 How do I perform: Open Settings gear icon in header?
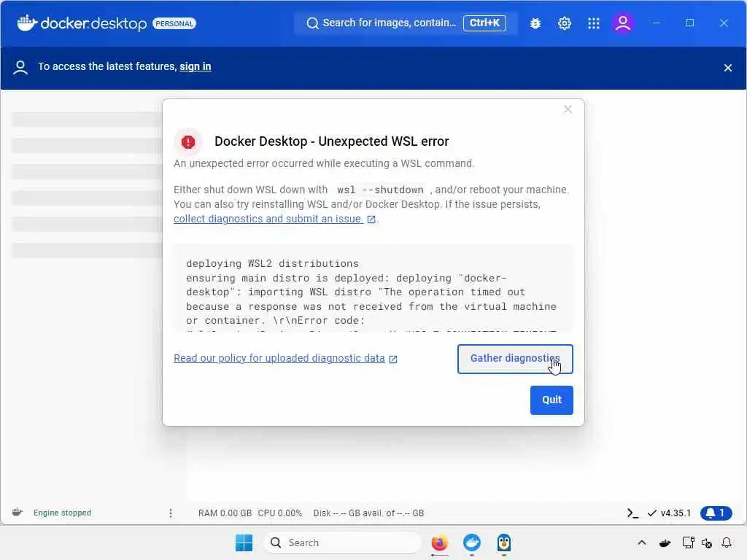565,23
